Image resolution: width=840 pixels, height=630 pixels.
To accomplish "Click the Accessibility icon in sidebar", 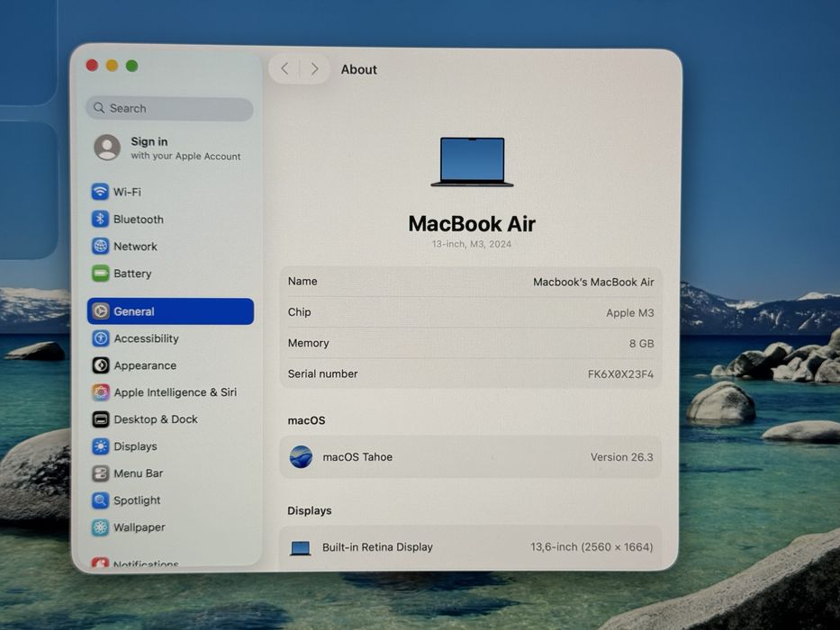I will tap(100, 338).
